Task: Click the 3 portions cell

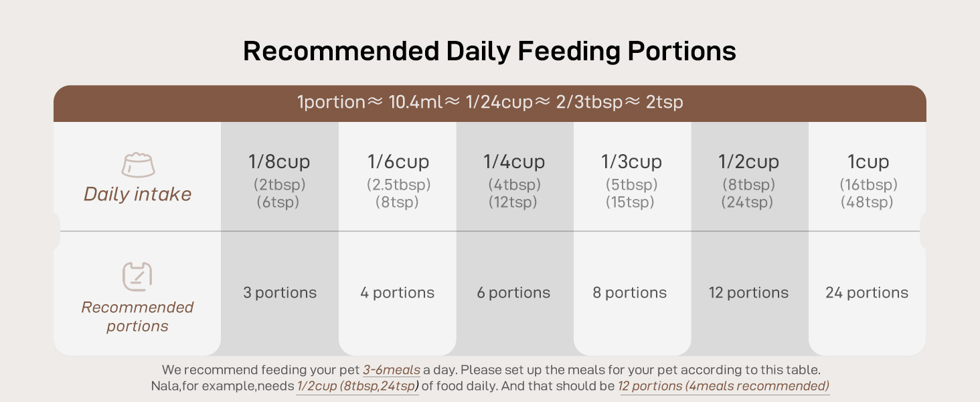Action: (280, 293)
